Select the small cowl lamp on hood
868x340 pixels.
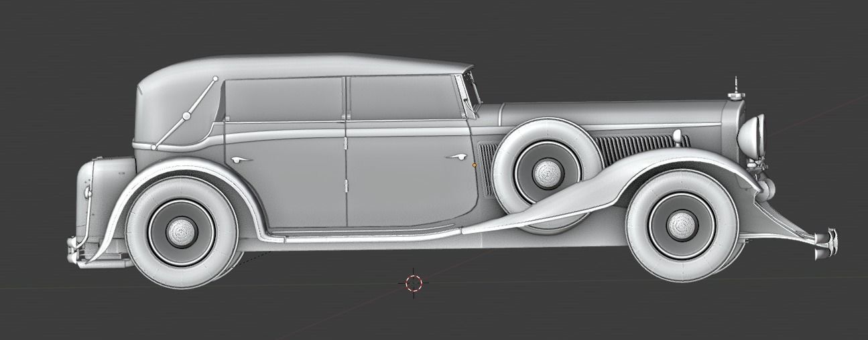pyautogui.click(x=678, y=137)
